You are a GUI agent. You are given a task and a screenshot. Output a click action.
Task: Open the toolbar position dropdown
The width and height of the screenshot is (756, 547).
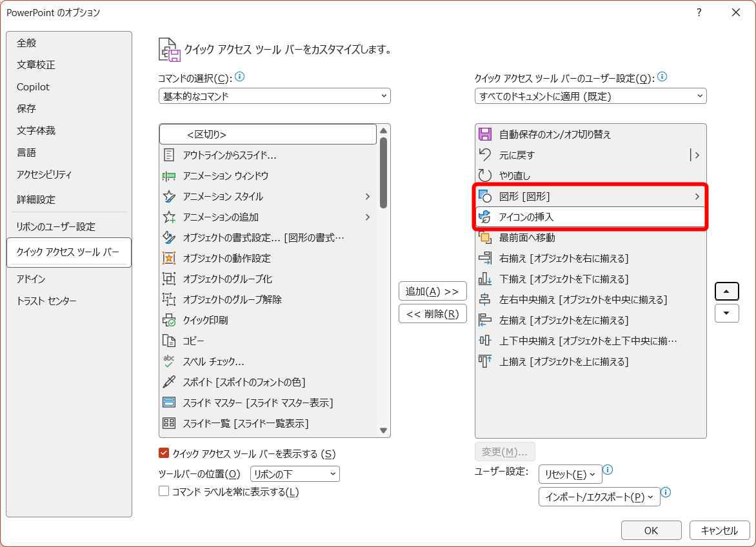pos(295,473)
